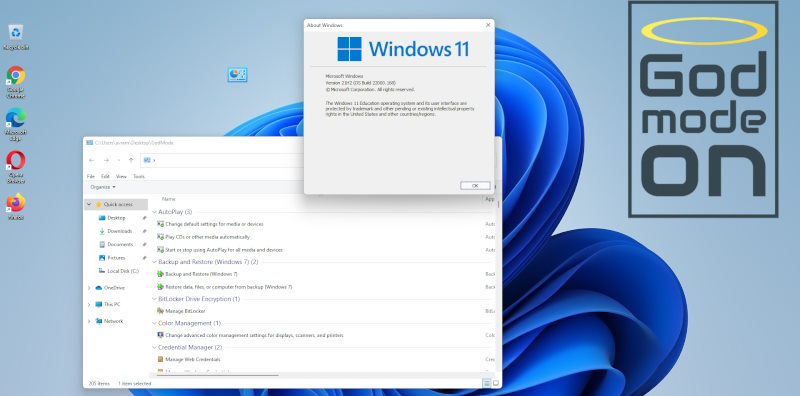This screenshot has height=396, width=800.
Task: Click the Quick access star icon
Action: [98, 204]
